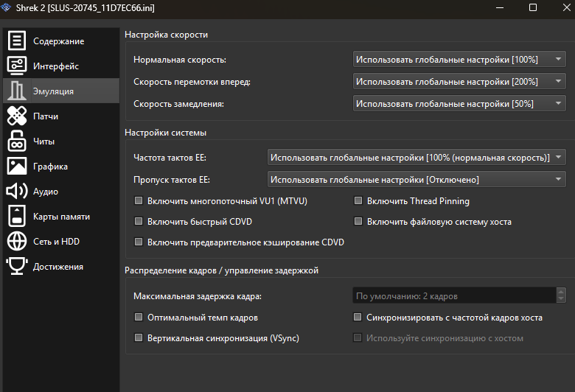Click the Частота тактов EE: label
Image resolution: width=575 pixels, height=392 pixels.
170,158
